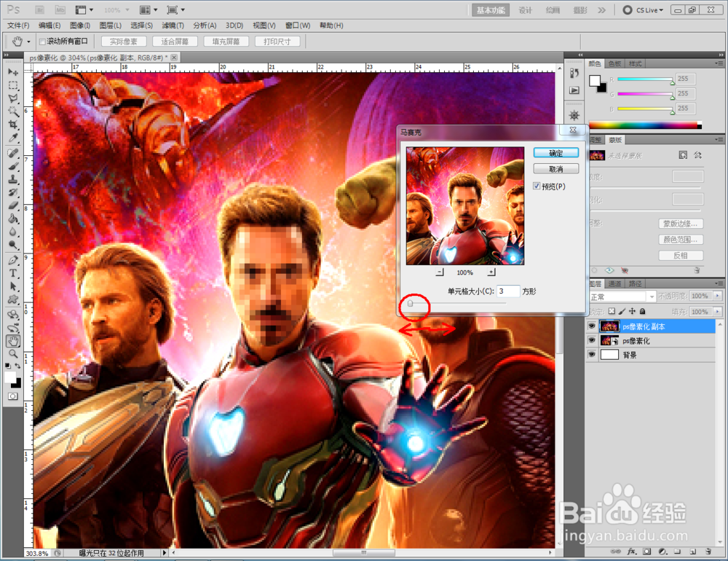728x561 pixels.
Task: Switch to the 通道 tab
Action: pyautogui.click(x=614, y=283)
